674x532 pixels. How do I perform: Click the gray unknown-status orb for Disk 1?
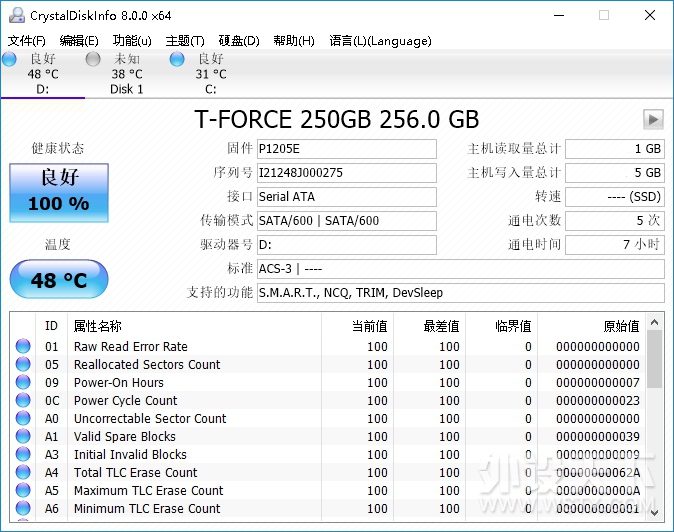click(x=93, y=59)
